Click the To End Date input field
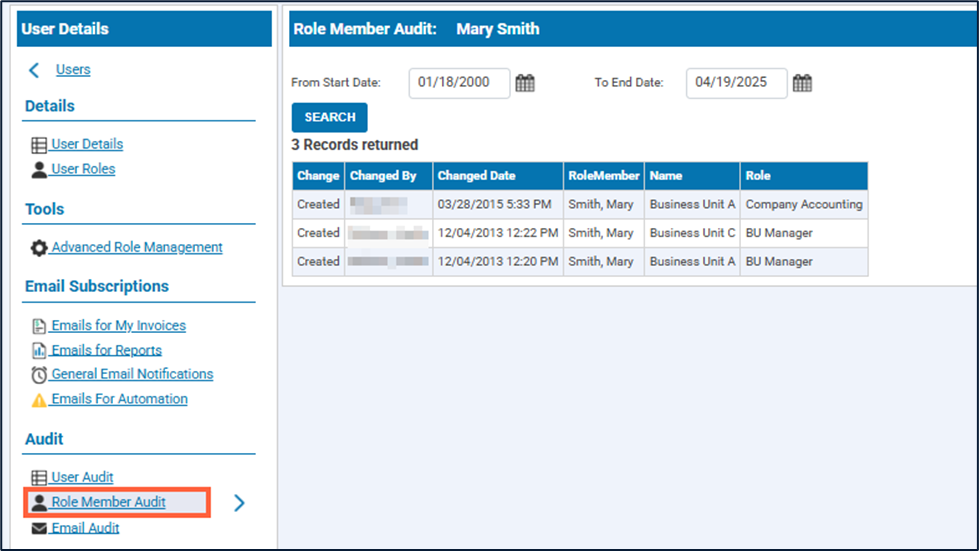Screen dimensions: 979x551 [737, 83]
